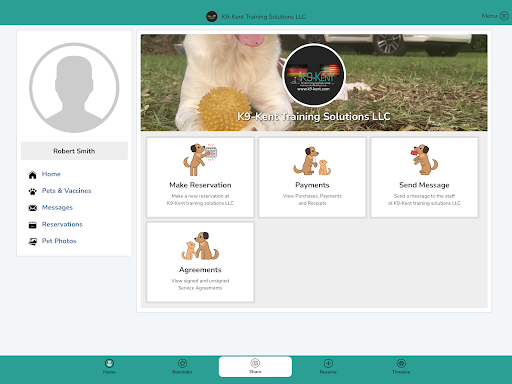Click dog holding letter icon
Screen dimensions: 512x384
coord(424,160)
